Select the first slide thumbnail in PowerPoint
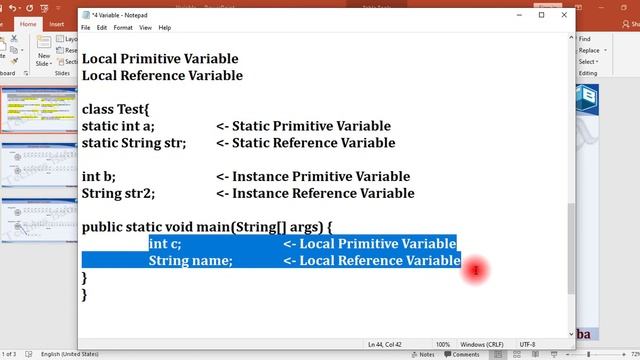640x360 pixels. pos(40,109)
